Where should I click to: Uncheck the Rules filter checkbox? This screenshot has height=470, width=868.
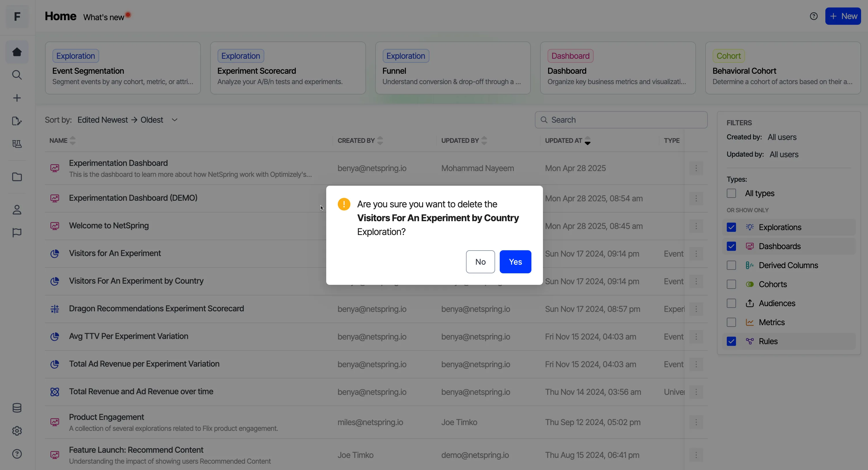(731, 341)
